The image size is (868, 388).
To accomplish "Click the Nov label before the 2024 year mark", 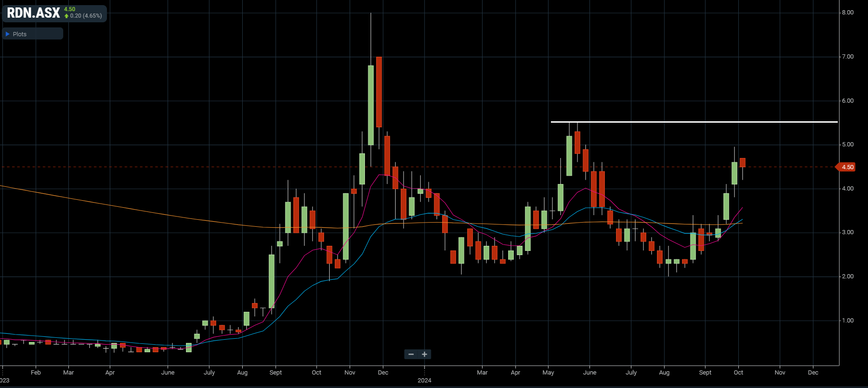I will click(350, 373).
